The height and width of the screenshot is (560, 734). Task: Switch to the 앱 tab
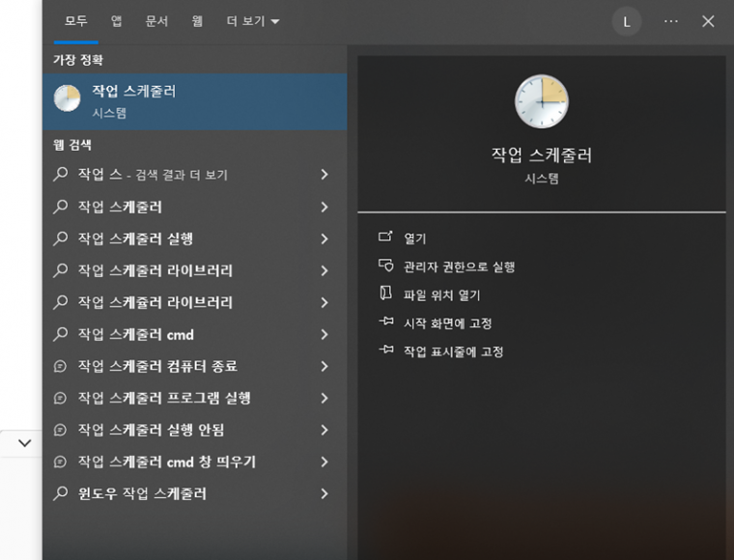(x=117, y=21)
